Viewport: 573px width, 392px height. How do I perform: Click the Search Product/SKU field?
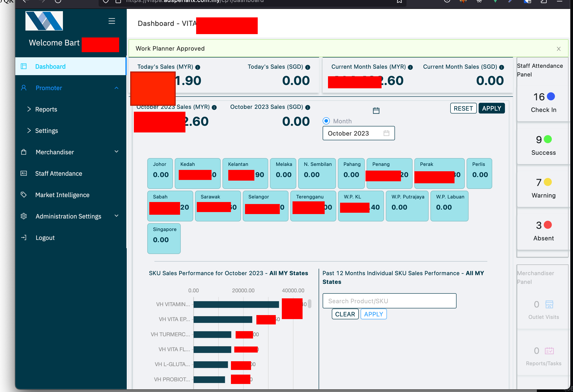point(389,301)
